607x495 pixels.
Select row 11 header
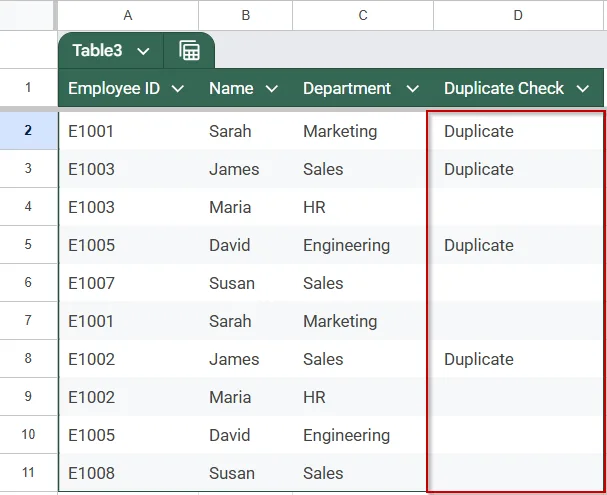[28, 473]
